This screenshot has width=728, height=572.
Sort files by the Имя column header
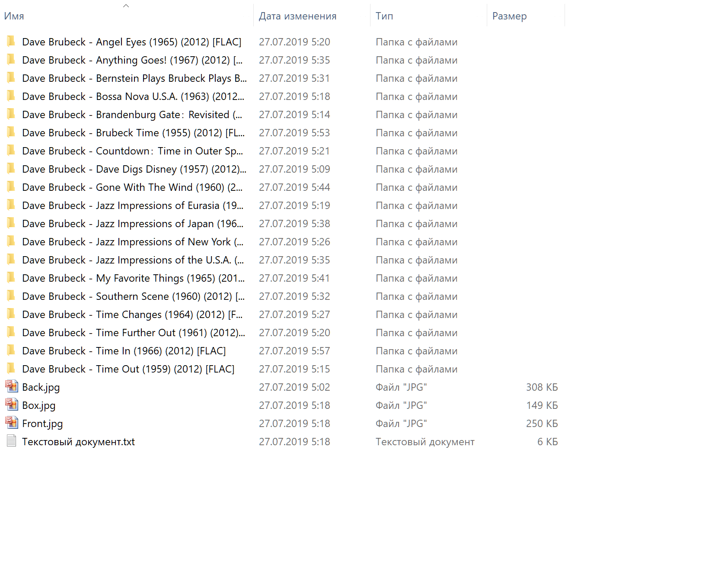[x=14, y=16]
